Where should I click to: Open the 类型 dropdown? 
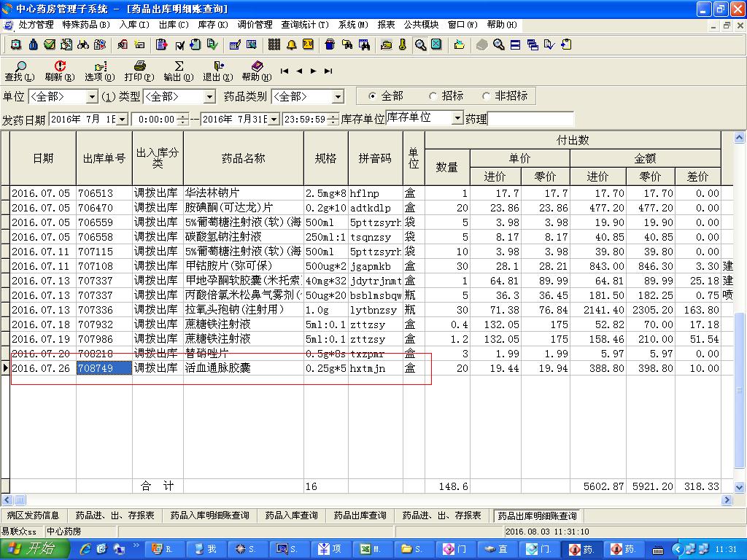209,97
